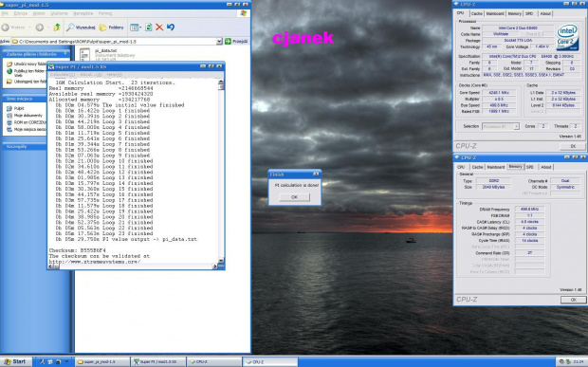Viewport: 588px width, 367px height.
Task: Click the Intel Core 2 Duo logo
Action: 567,37
